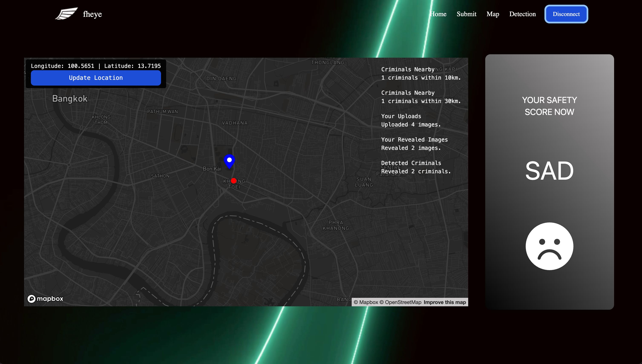The height and width of the screenshot is (364, 642).
Task: Click the Disconnect button
Action: tap(566, 14)
